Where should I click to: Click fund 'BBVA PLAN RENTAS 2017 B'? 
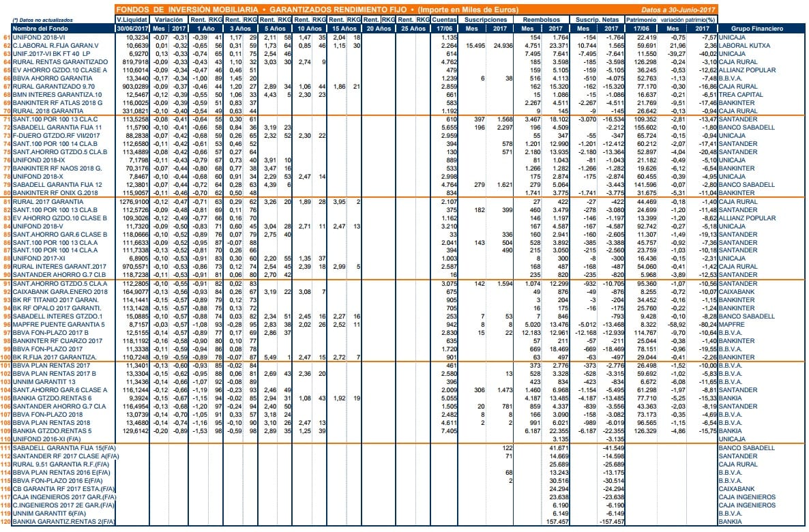(x=54, y=374)
